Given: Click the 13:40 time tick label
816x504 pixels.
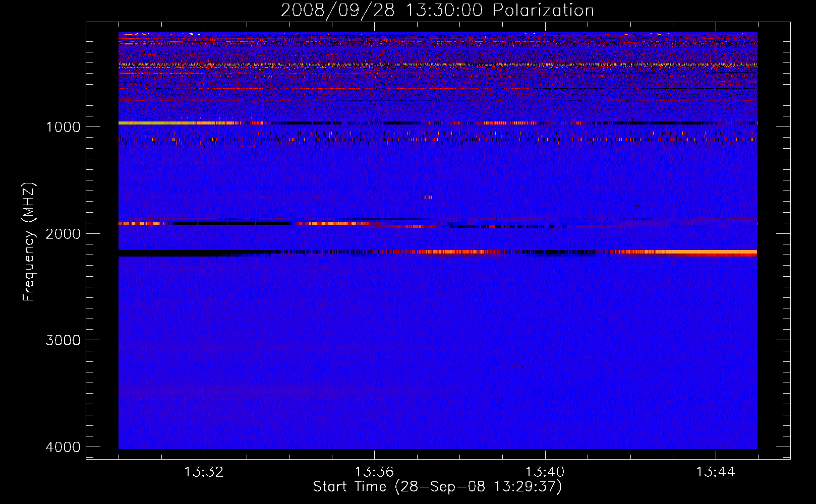Looking at the screenshot, I should 545,472.
